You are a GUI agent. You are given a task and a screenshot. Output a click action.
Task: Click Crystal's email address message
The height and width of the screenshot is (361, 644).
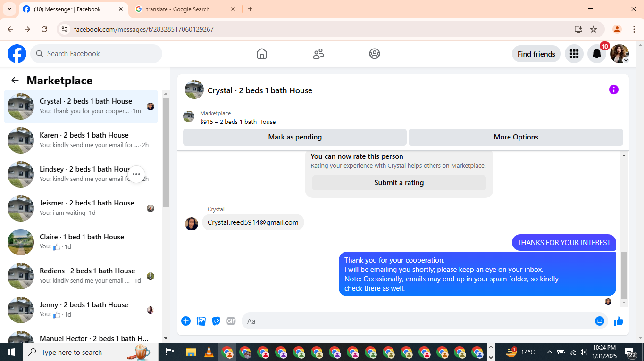[253, 222]
